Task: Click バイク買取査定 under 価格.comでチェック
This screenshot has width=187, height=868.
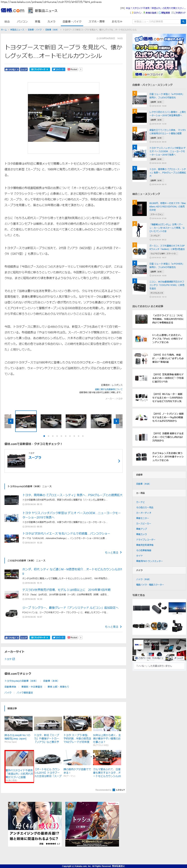Action: point(25,692)
